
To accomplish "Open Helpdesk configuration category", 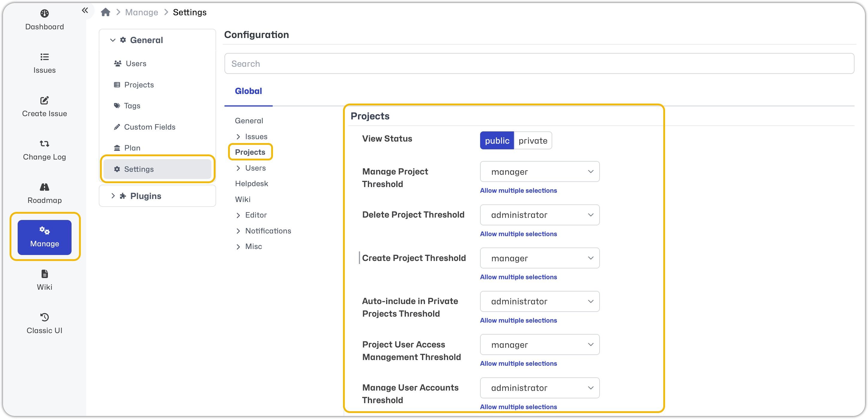I will tap(252, 183).
